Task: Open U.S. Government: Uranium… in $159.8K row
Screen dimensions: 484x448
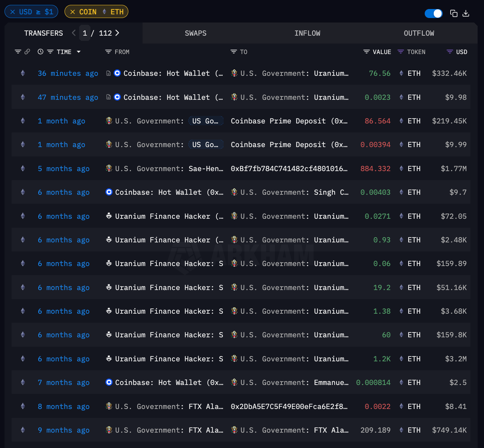Action: coord(295,335)
